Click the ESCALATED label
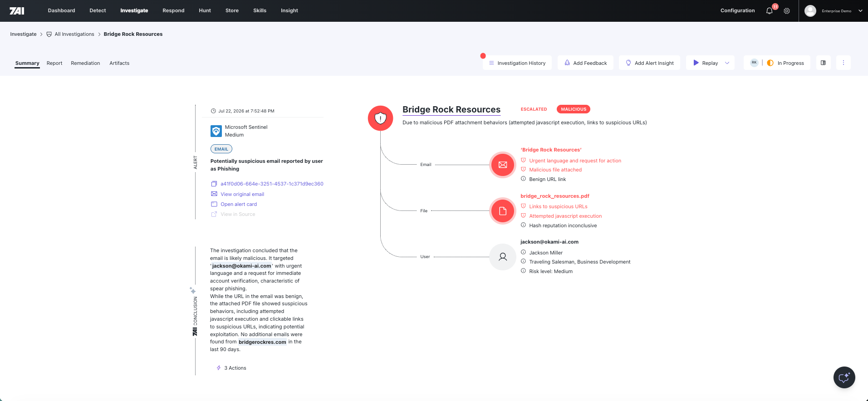 coord(534,109)
